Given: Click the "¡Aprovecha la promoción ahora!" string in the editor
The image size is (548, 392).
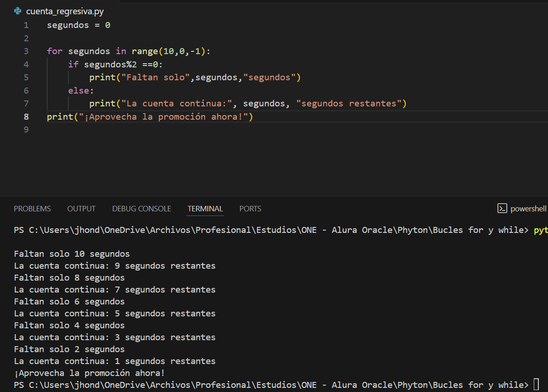Looking at the screenshot, I should 164,117.
